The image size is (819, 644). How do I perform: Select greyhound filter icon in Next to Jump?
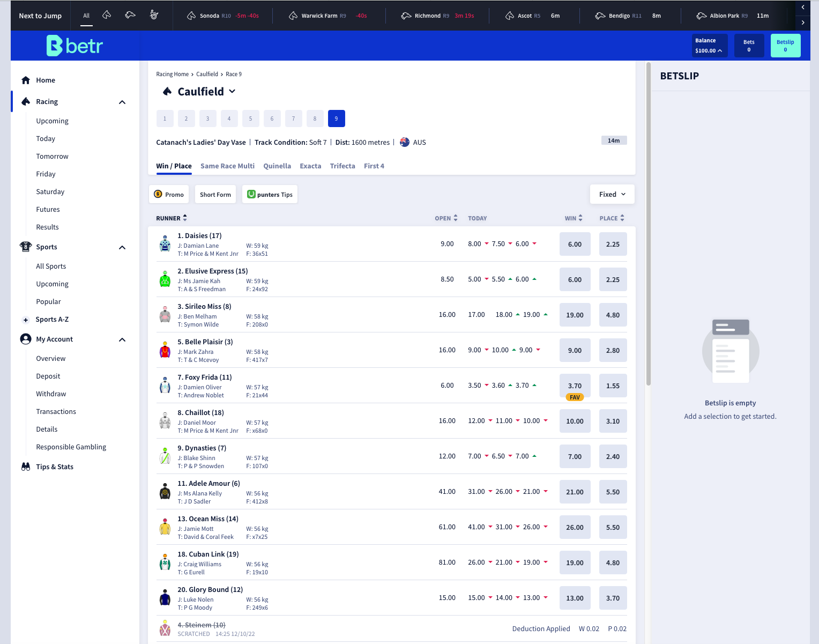130,15
